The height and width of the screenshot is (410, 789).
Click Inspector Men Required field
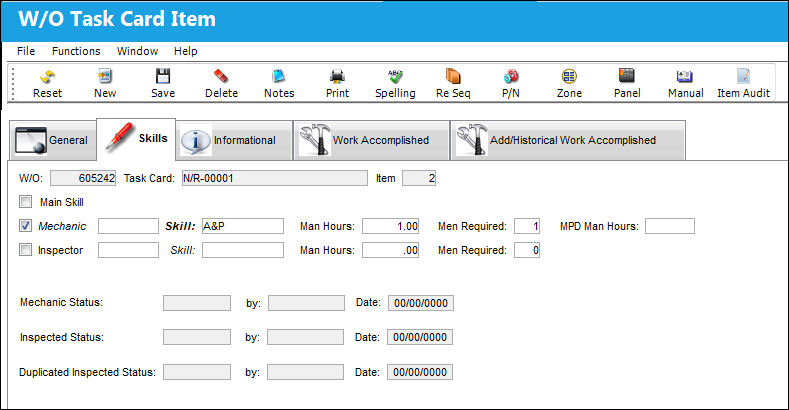coord(527,250)
